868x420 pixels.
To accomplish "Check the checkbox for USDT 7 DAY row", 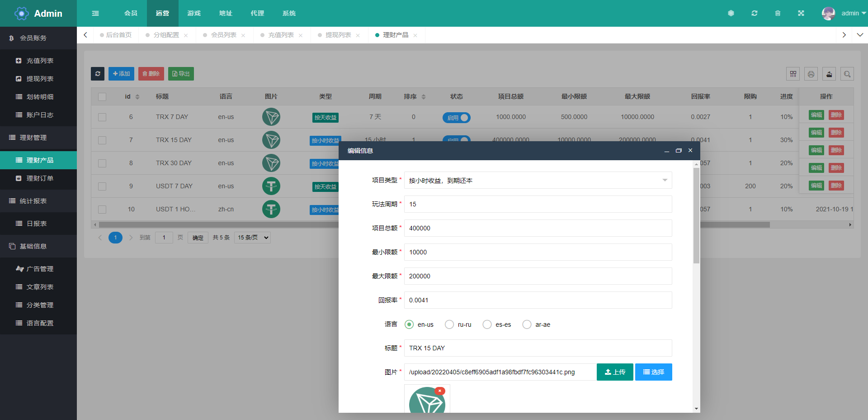I will (x=102, y=186).
